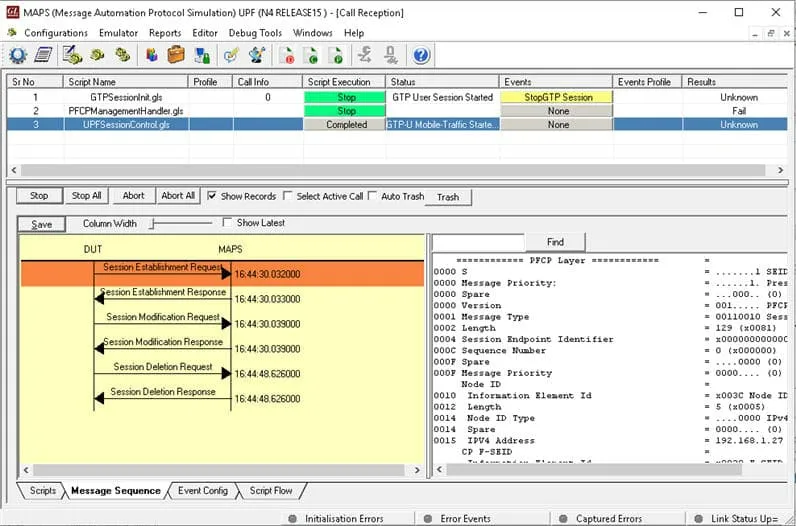This screenshot has width=796, height=526.
Task: Open the Reports menu
Action: (165, 32)
